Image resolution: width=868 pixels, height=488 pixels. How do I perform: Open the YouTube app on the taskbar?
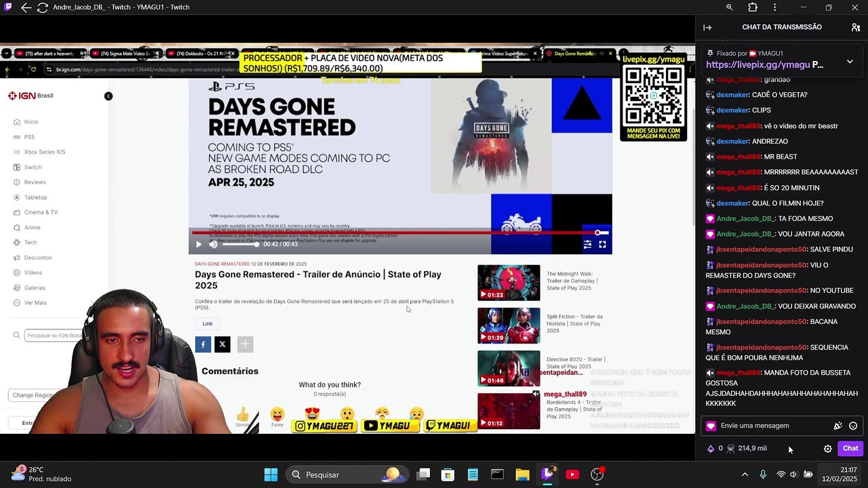click(x=572, y=474)
